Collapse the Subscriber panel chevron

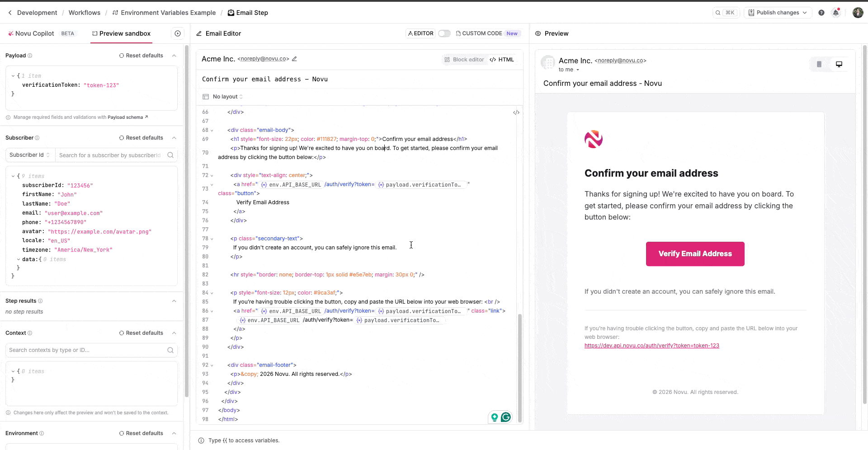(175, 138)
